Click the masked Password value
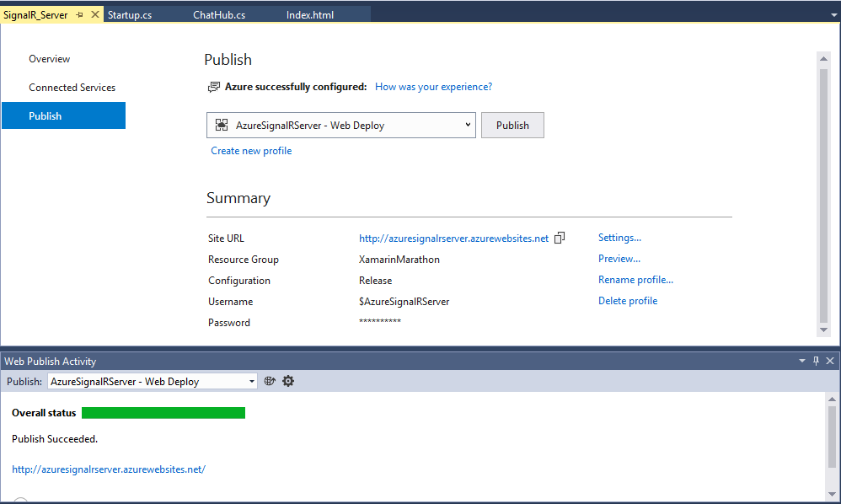 [x=380, y=321]
